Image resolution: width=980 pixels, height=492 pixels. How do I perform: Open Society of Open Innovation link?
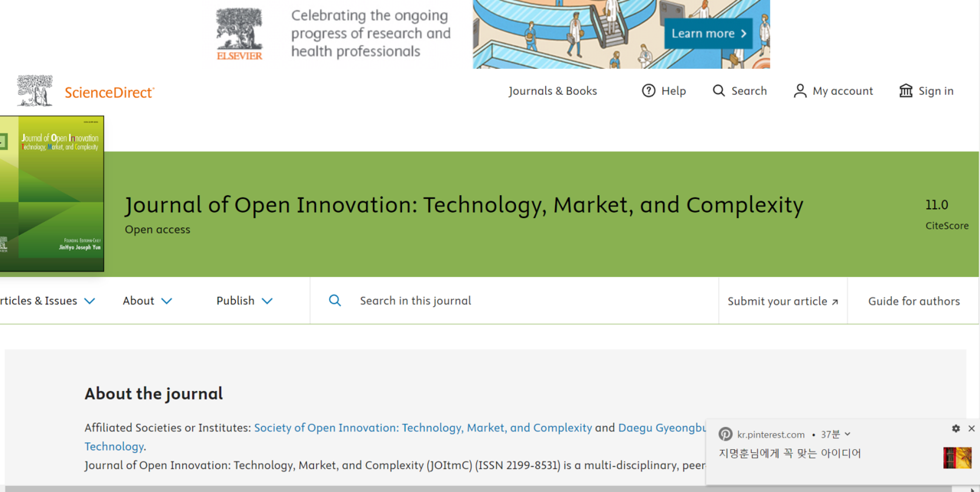pos(423,428)
